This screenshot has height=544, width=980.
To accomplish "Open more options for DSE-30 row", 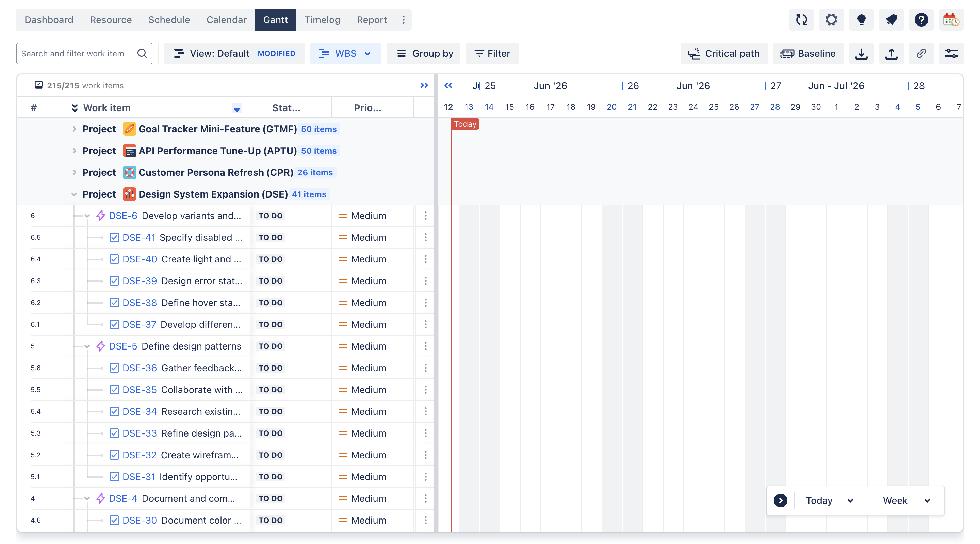I will point(425,520).
